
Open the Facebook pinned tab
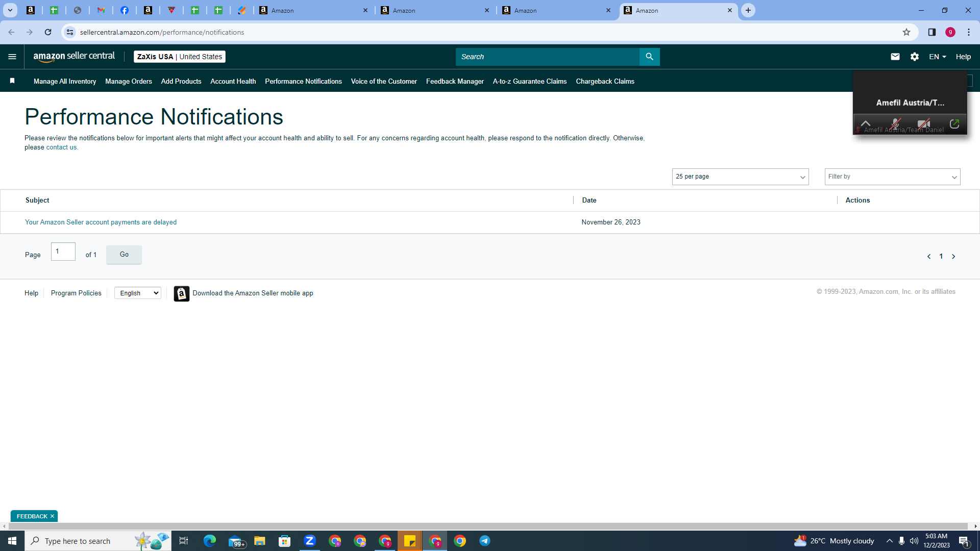pyautogui.click(x=125, y=10)
